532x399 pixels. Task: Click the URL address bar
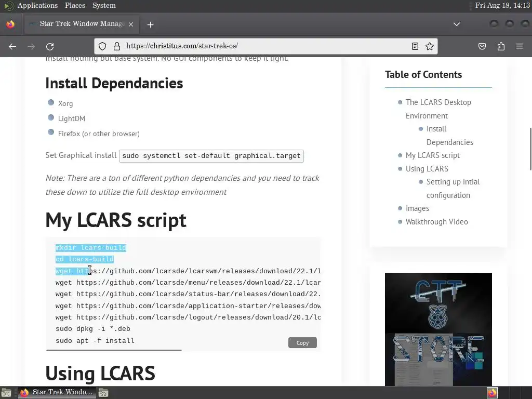(x=267, y=46)
